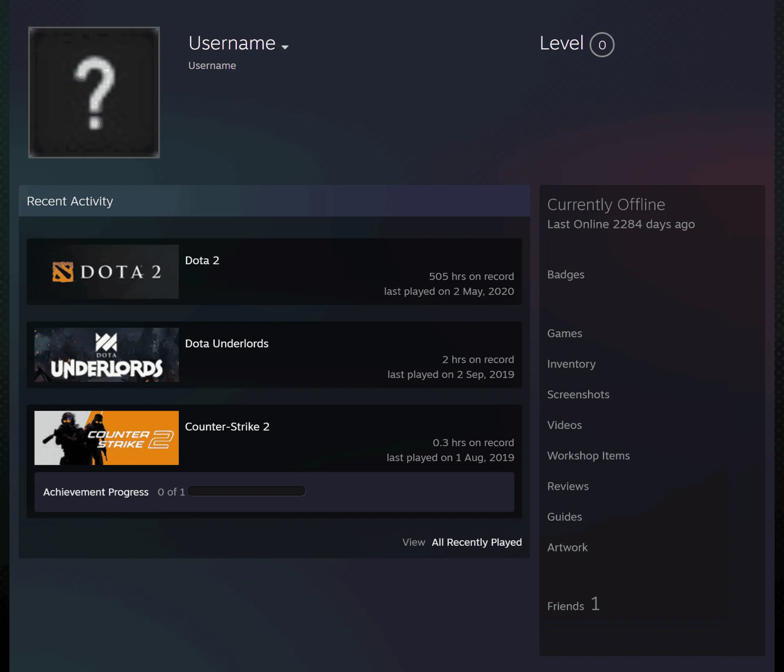Open the Dota 2 game banner
Viewport: 784px width, 672px height.
point(107,272)
